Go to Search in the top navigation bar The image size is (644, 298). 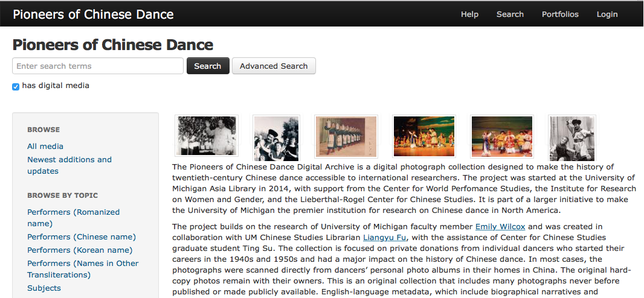(510, 14)
